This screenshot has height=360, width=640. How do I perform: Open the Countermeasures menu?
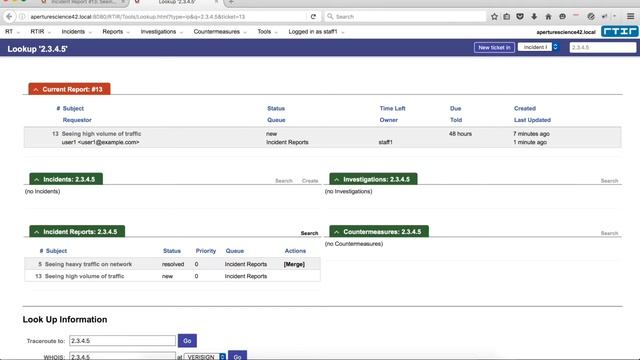pos(220,32)
